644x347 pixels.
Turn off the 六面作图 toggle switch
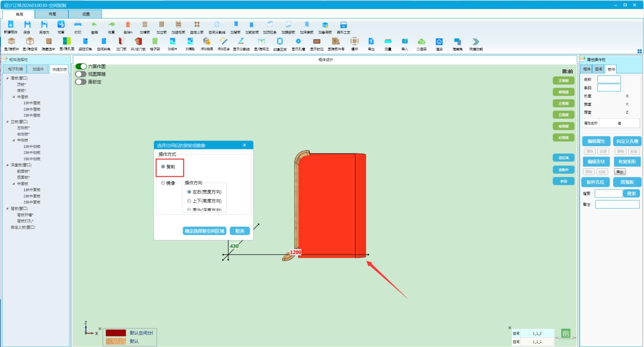tap(81, 66)
